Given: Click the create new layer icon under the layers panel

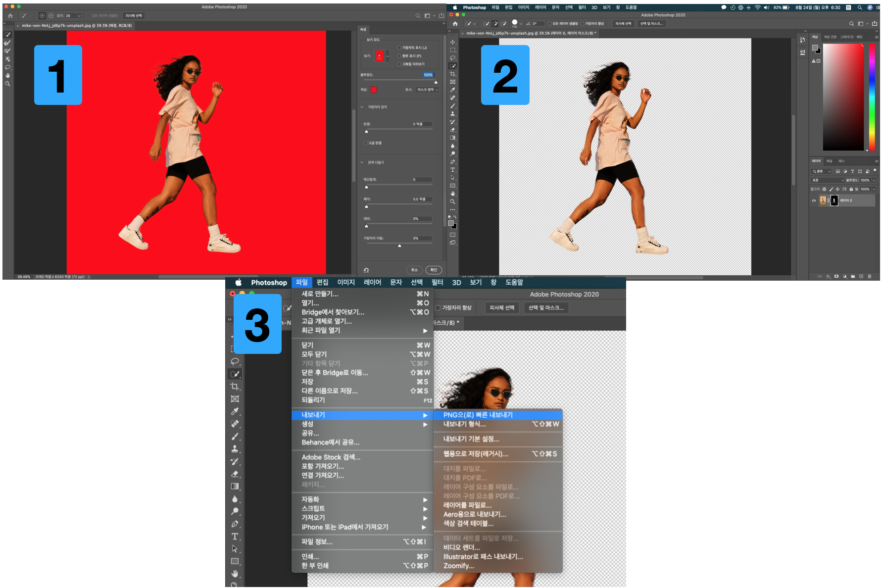Looking at the screenshot, I should coord(861,276).
